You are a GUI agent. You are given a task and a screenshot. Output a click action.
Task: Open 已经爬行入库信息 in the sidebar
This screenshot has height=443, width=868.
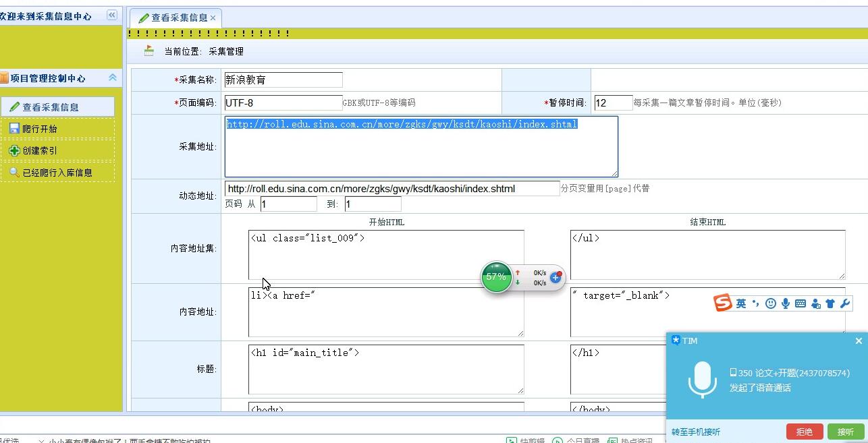(x=57, y=173)
